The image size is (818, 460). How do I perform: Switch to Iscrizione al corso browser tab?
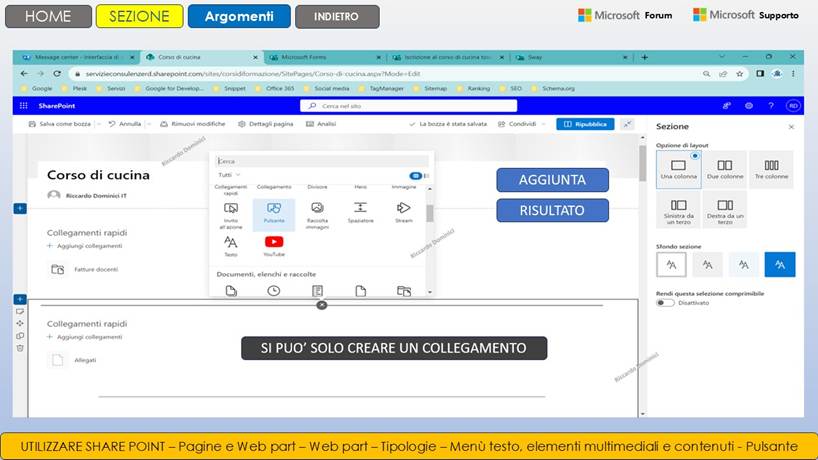click(x=447, y=57)
